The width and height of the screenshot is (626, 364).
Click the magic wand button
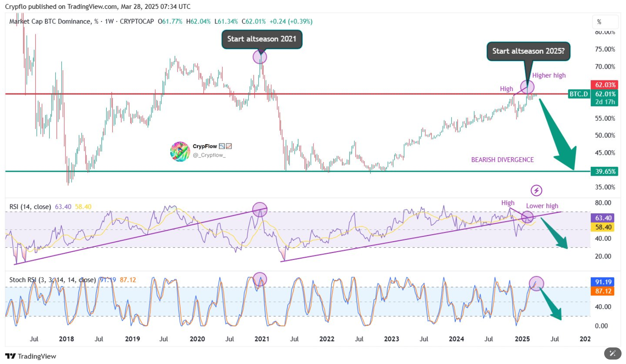click(x=613, y=353)
